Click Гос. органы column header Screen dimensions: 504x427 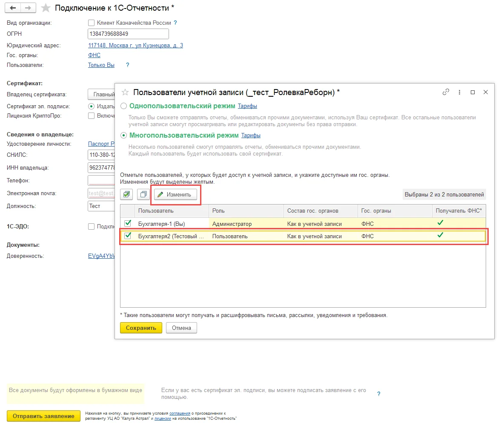[x=395, y=211]
